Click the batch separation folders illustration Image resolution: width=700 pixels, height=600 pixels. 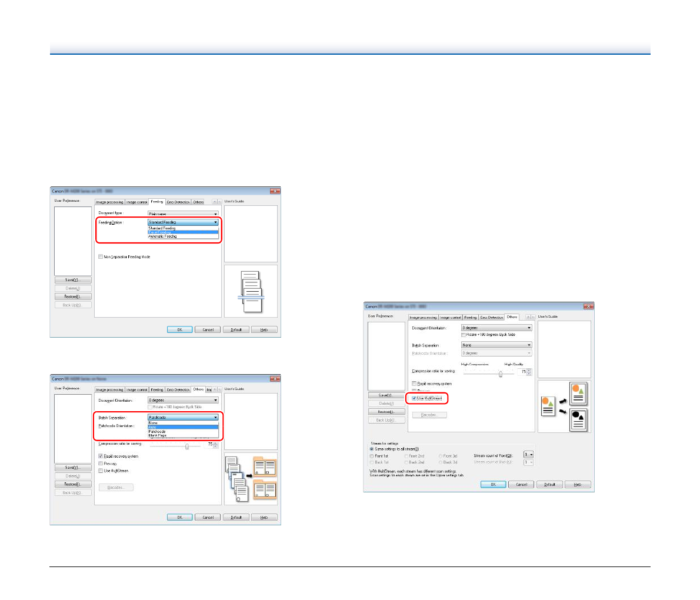[251, 479]
